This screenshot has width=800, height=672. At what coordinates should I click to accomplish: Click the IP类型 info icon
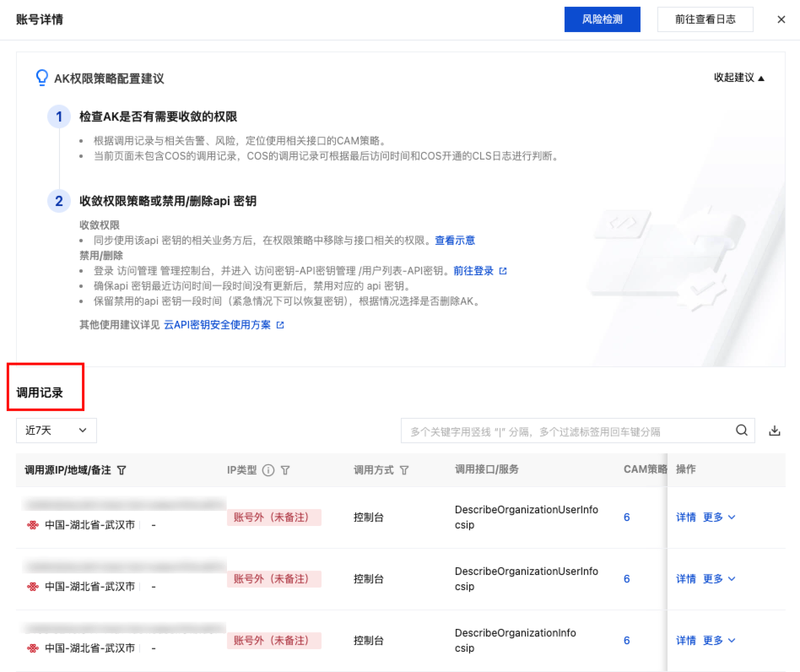pos(268,470)
